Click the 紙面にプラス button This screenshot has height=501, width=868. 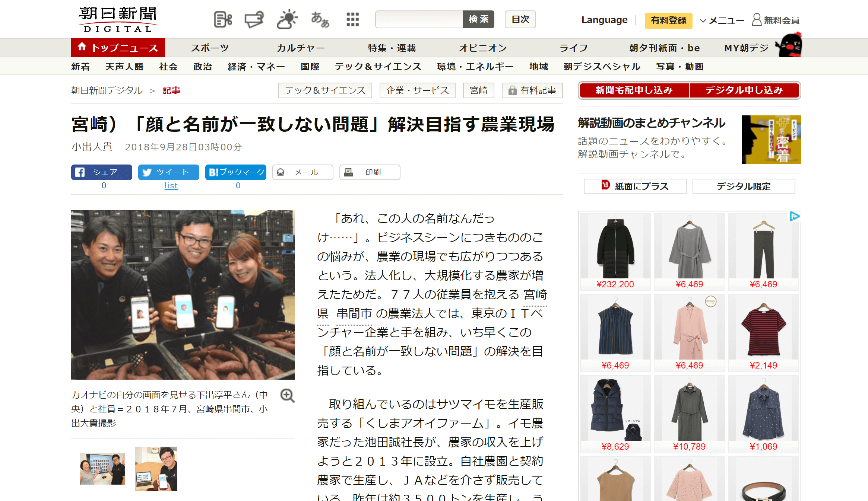click(x=635, y=186)
